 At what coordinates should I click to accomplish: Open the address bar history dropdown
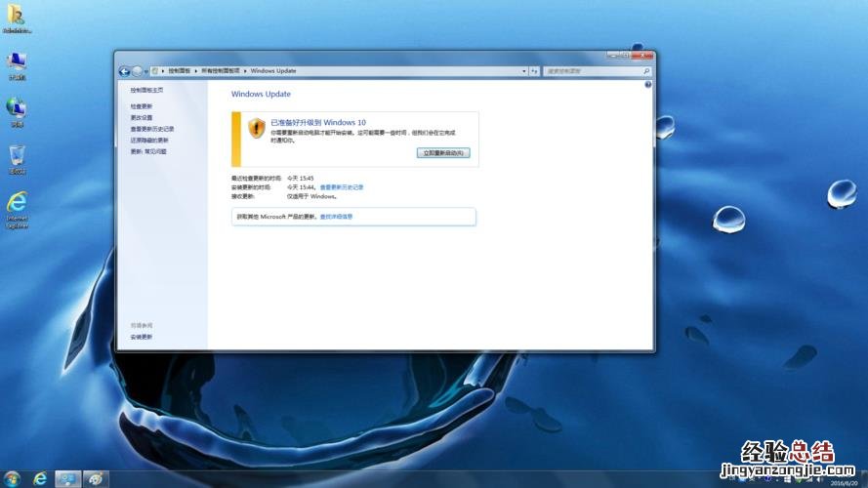[x=523, y=71]
